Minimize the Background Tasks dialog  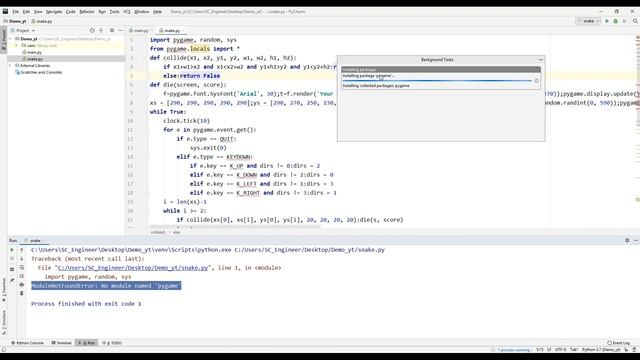[x=541, y=60]
